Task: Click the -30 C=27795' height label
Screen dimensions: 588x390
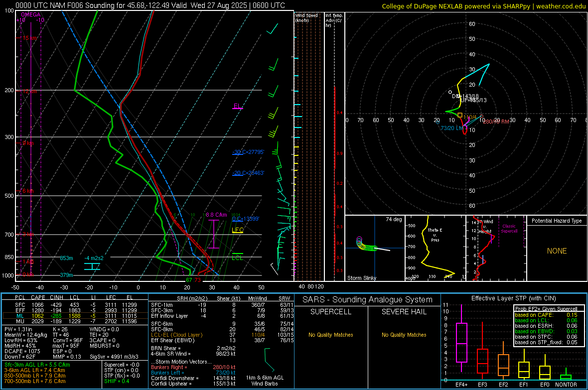Action: coord(248,152)
